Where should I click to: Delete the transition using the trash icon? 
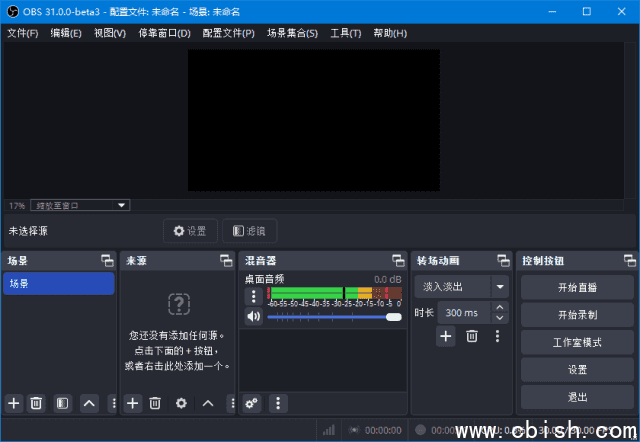(x=472, y=337)
